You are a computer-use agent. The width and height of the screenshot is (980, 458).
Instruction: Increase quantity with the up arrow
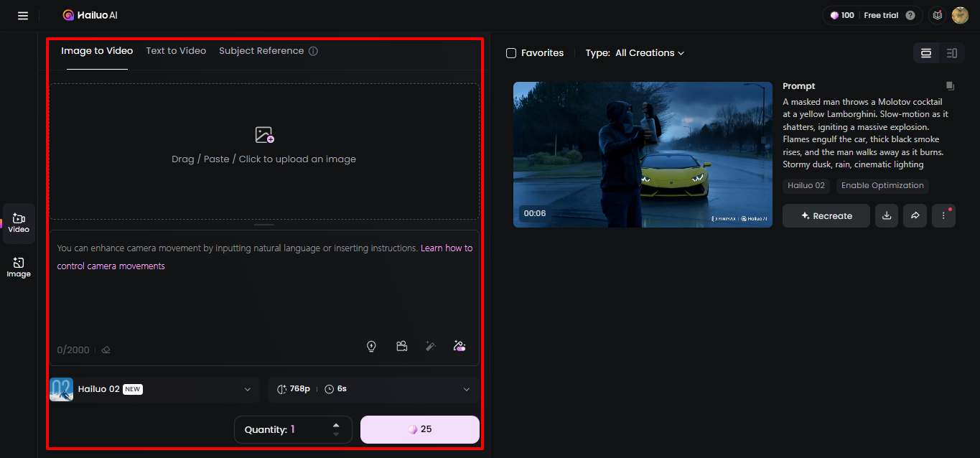(x=336, y=425)
